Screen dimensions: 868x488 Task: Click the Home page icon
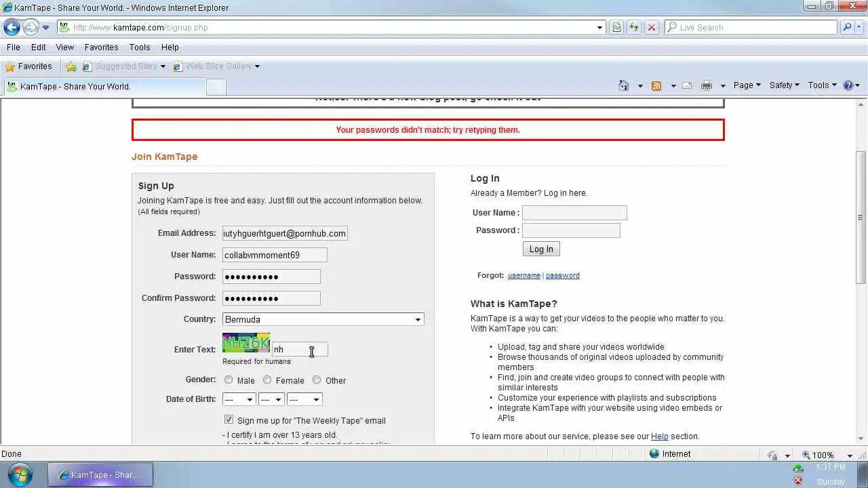click(x=624, y=85)
